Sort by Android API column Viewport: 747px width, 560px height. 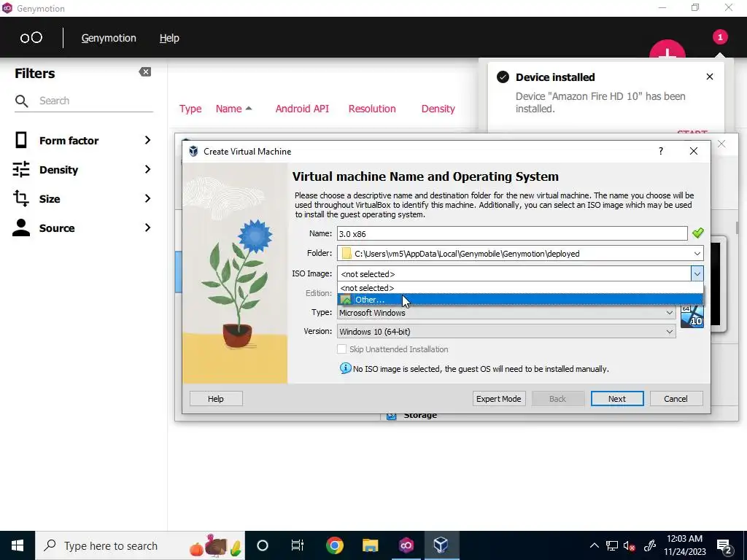[x=302, y=109]
